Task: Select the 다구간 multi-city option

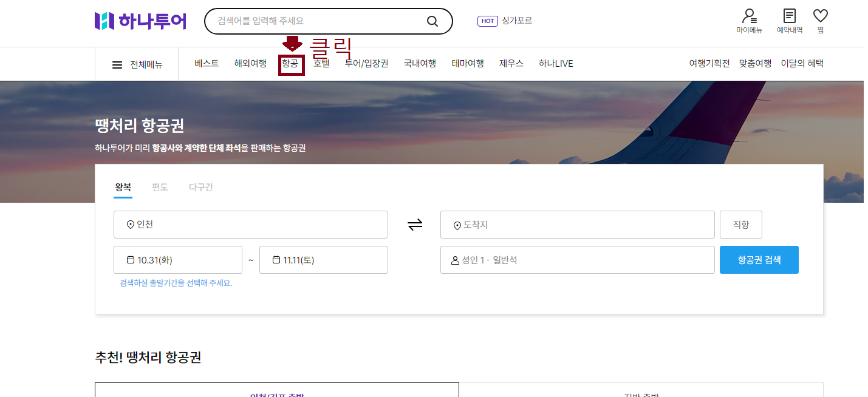Action: pyautogui.click(x=200, y=187)
